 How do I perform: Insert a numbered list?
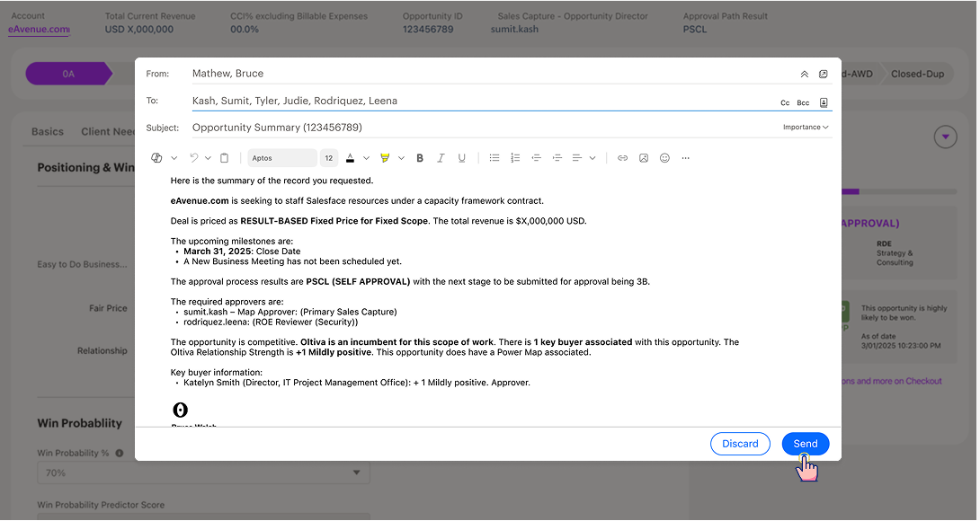[x=515, y=158]
